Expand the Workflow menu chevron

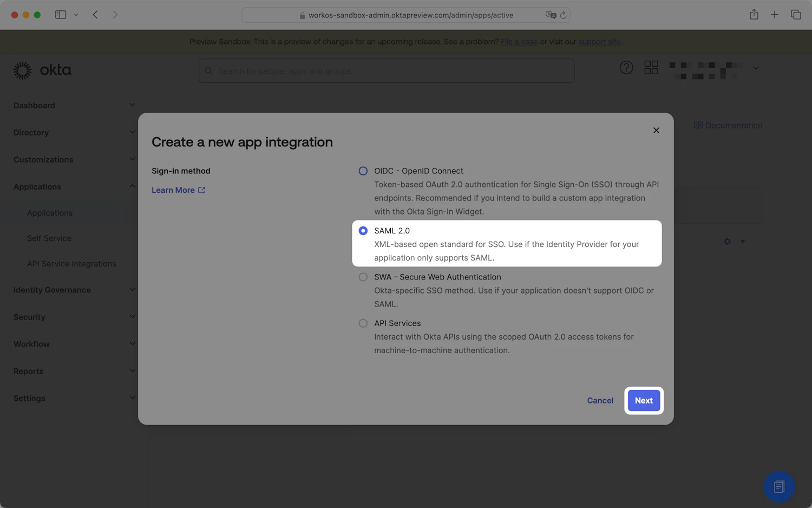pyautogui.click(x=132, y=344)
